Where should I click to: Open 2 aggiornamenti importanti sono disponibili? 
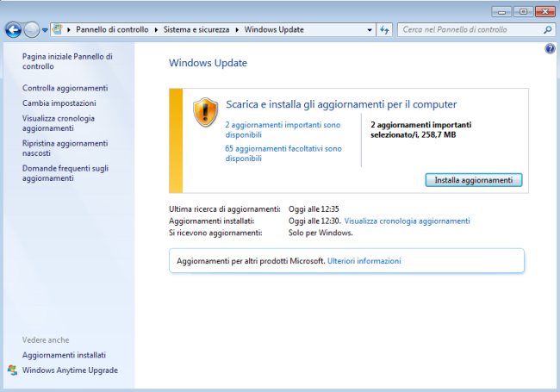(283, 129)
